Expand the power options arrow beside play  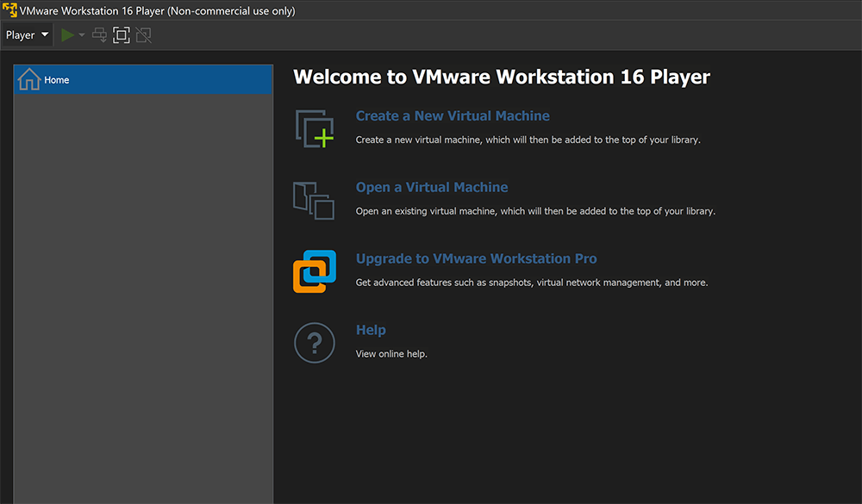(x=82, y=35)
